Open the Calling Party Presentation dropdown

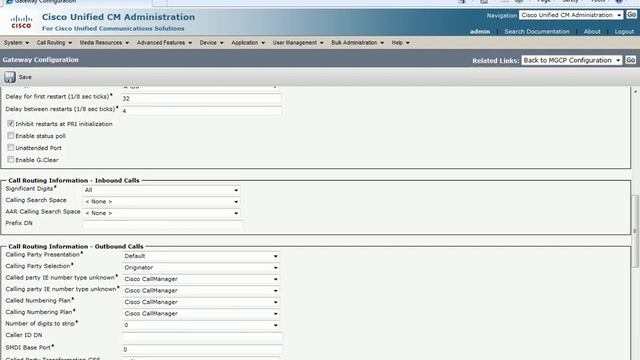click(x=201, y=256)
